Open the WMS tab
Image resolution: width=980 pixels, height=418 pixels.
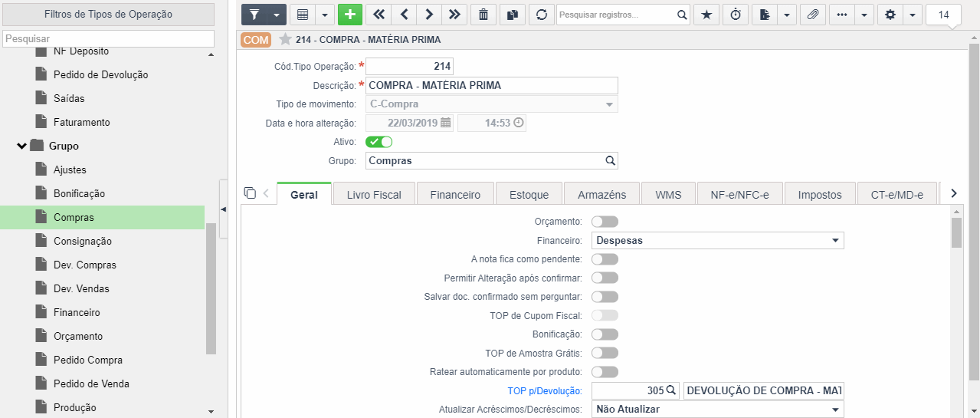click(x=669, y=195)
